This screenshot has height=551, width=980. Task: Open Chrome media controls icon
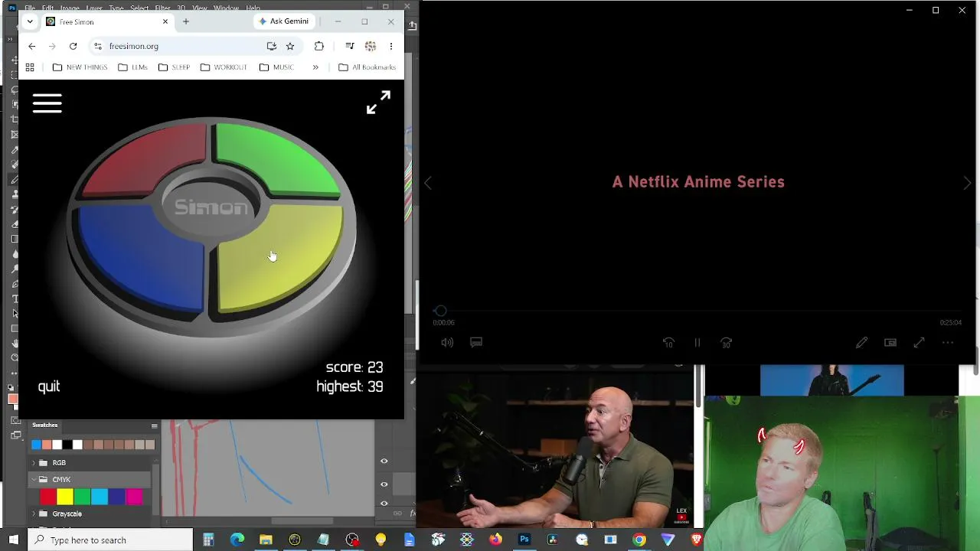coord(350,46)
